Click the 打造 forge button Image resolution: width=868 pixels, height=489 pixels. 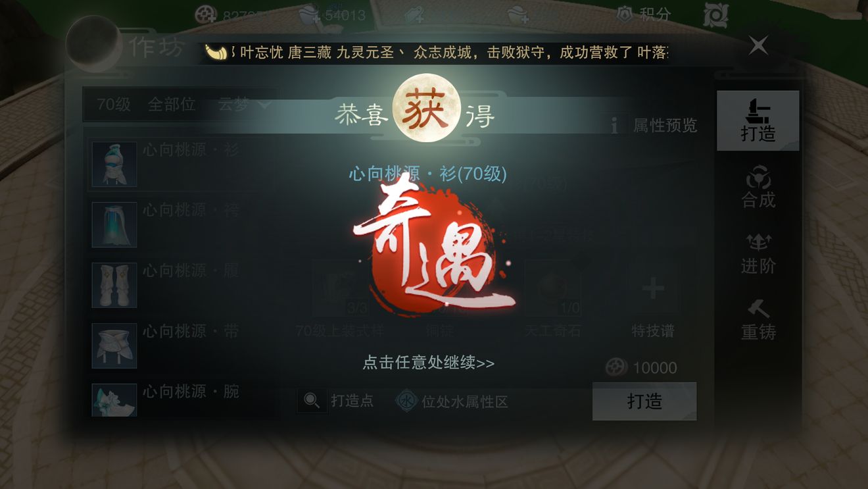pos(644,401)
